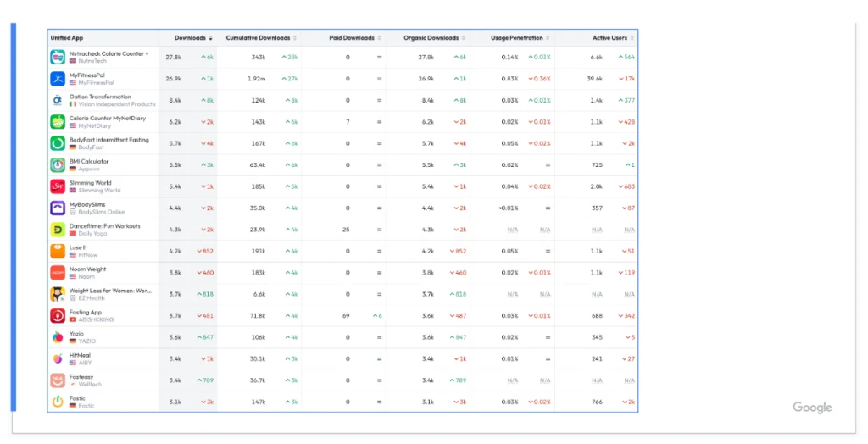Open the BMI Calculator app name
Image resolution: width=868 pixels, height=444 pixels.
(89, 161)
